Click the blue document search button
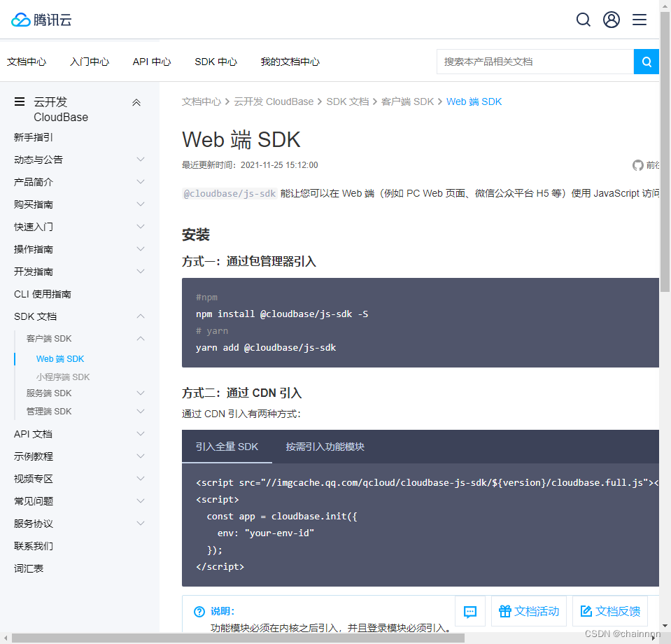The height and width of the screenshot is (644, 671). [x=647, y=62]
